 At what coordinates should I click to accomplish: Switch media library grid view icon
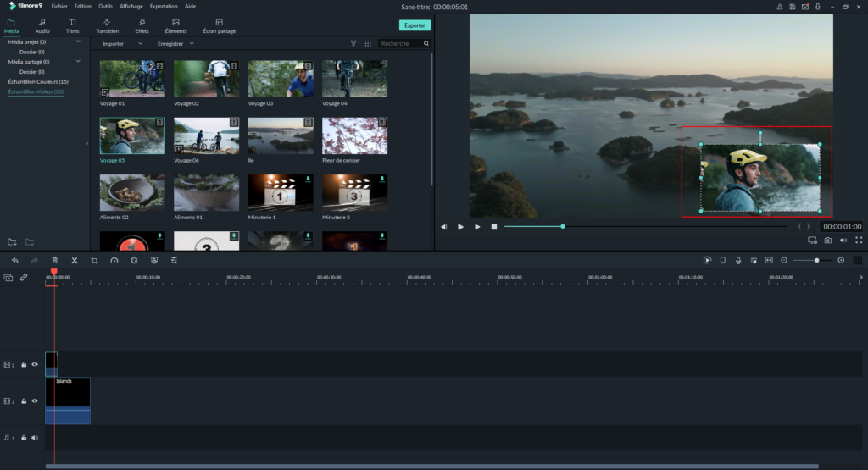point(368,43)
